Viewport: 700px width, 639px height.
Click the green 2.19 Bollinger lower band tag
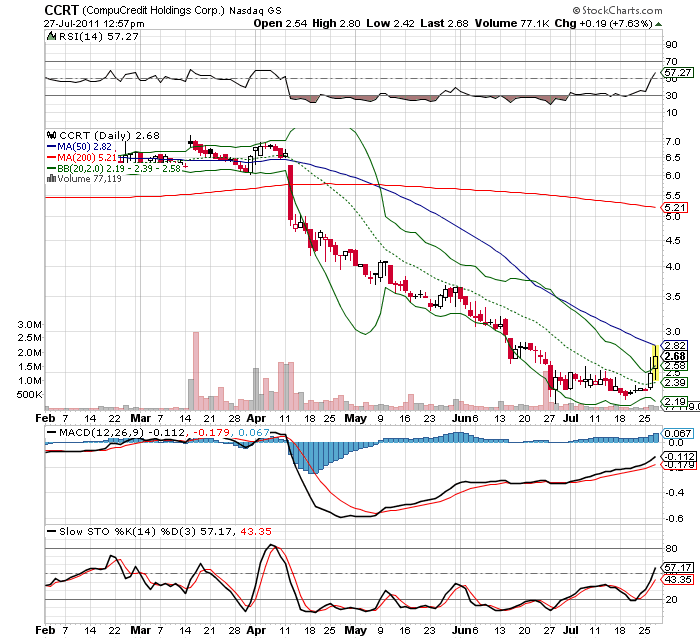[x=675, y=401]
